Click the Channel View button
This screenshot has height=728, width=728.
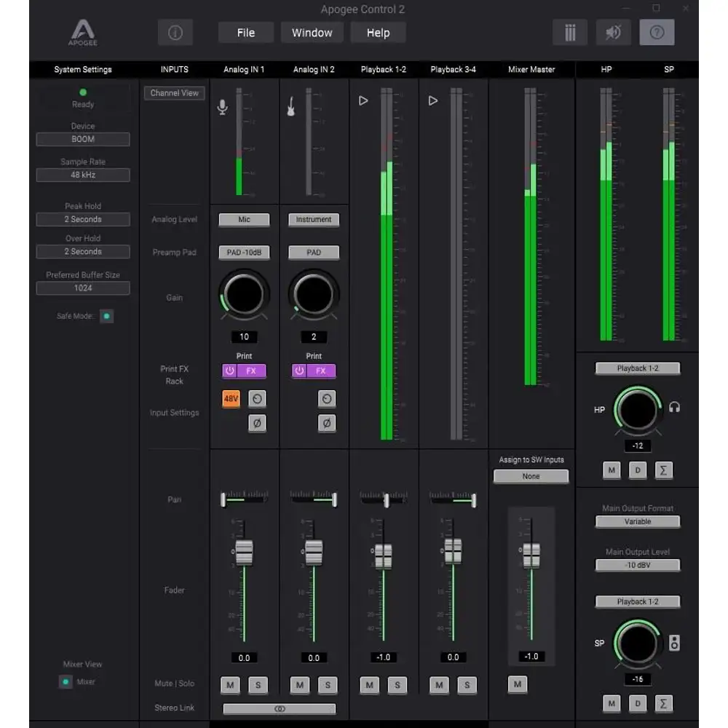pyautogui.click(x=175, y=93)
